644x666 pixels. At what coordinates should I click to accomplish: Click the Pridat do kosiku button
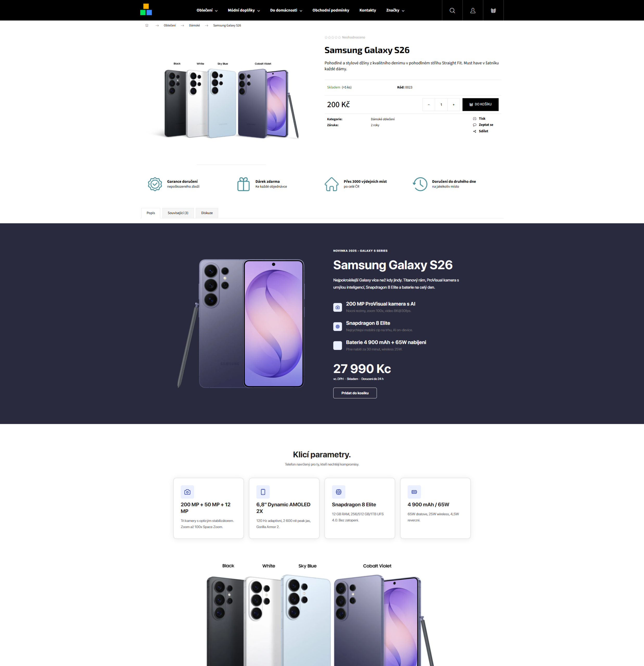pos(355,393)
